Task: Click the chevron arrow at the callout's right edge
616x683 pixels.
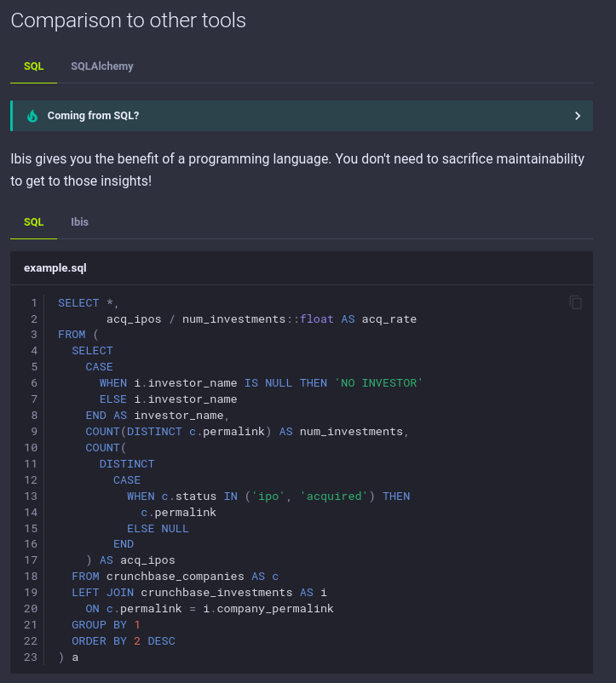Action: click(578, 115)
